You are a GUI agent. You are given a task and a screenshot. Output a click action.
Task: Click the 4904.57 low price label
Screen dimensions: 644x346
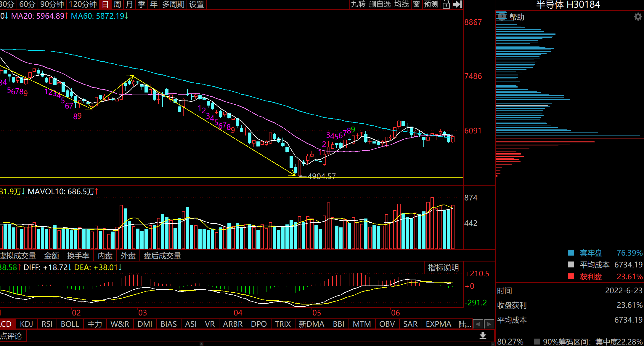322,176
